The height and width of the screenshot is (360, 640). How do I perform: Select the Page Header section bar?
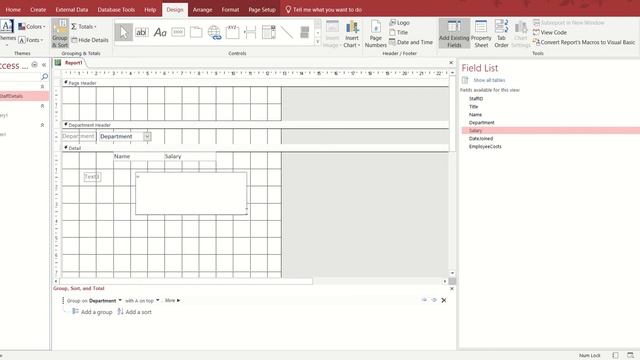(x=256, y=83)
